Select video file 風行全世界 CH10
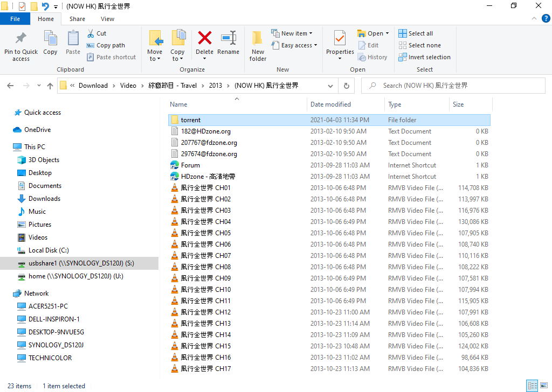 (329, 289)
